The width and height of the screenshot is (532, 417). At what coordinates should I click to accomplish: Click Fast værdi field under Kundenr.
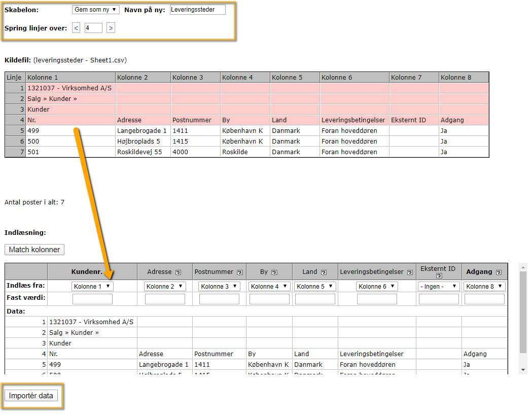[92, 299]
